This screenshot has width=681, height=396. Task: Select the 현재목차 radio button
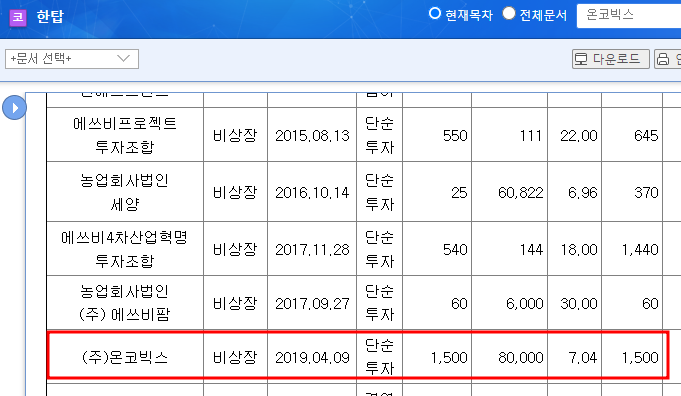(x=435, y=13)
